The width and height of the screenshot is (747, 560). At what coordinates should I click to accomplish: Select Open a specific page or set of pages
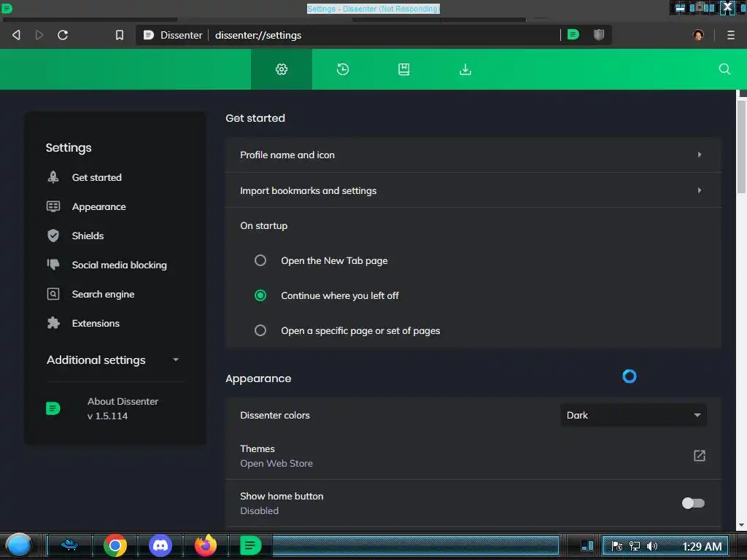(260, 330)
